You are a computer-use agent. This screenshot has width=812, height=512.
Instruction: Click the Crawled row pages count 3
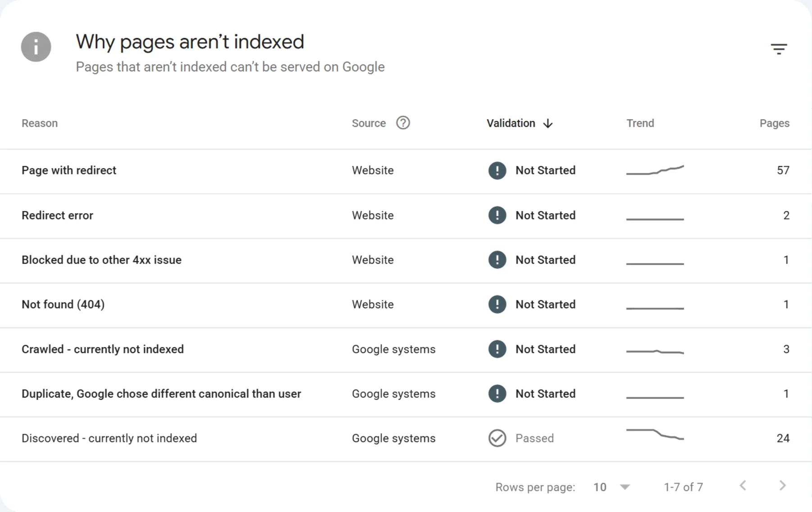tap(786, 349)
